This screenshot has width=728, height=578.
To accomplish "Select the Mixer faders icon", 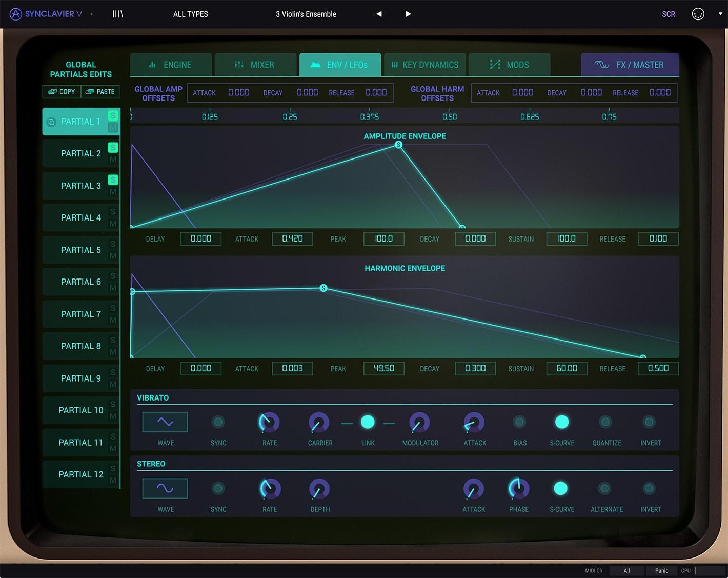I will [x=238, y=65].
